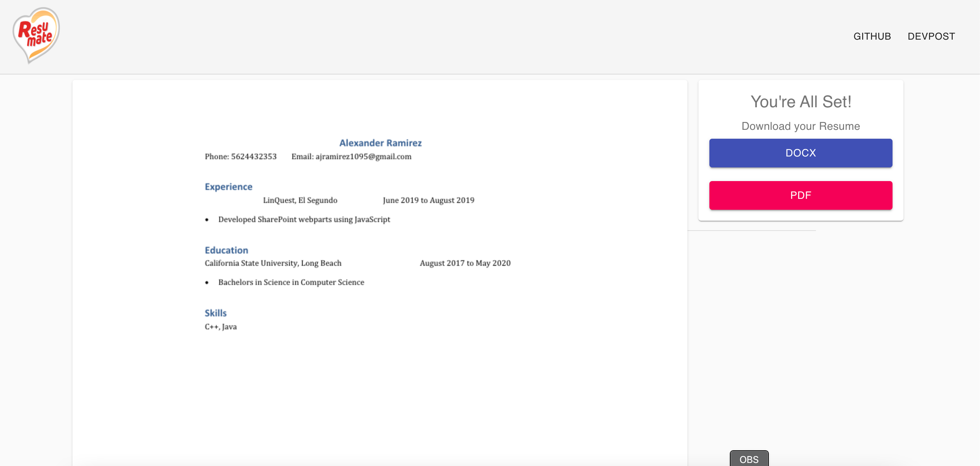Click the You're All Set! heading
Image resolution: width=980 pixels, height=466 pixels.
pos(800,101)
